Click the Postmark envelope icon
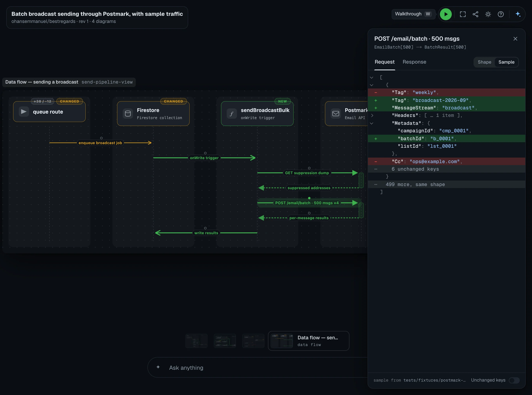This screenshot has height=395, width=532. coord(336,113)
